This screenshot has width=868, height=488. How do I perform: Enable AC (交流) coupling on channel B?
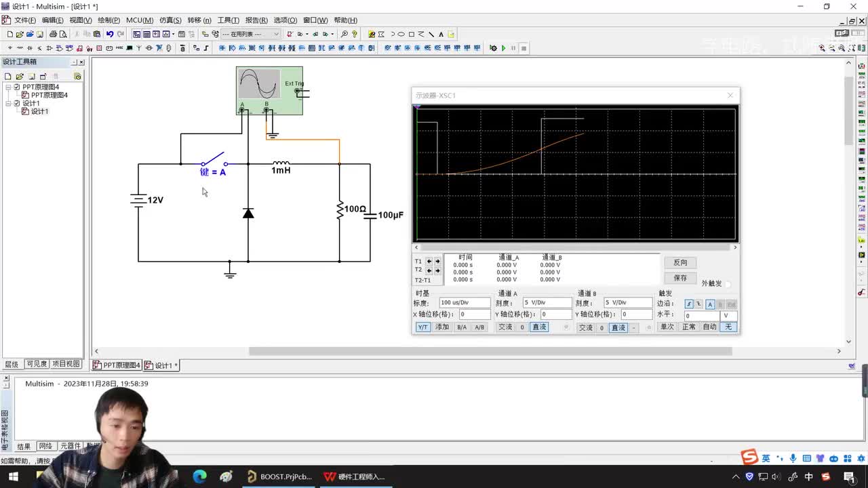(x=585, y=328)
